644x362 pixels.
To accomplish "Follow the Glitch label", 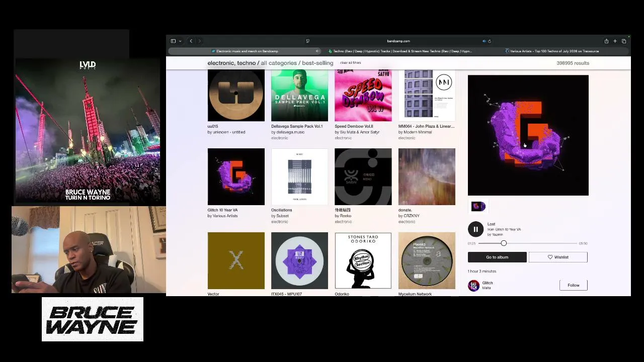I will [574, 285].
